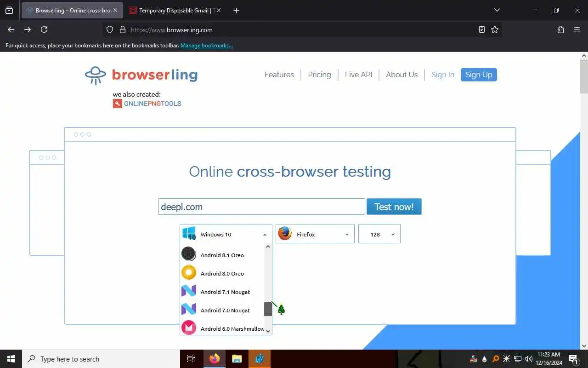Go back with the browser back arrow

pyautogui.click(x=11, y=29)
